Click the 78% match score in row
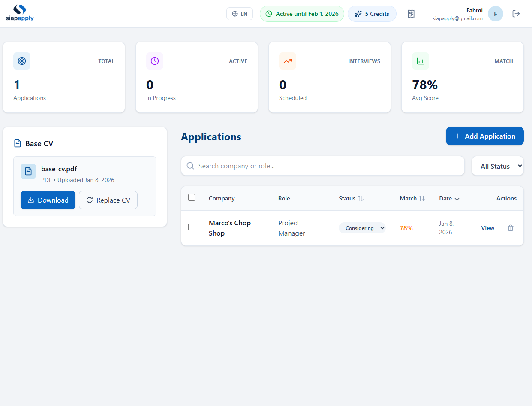Viewport: 532px width, 406px height. point(406,228)
